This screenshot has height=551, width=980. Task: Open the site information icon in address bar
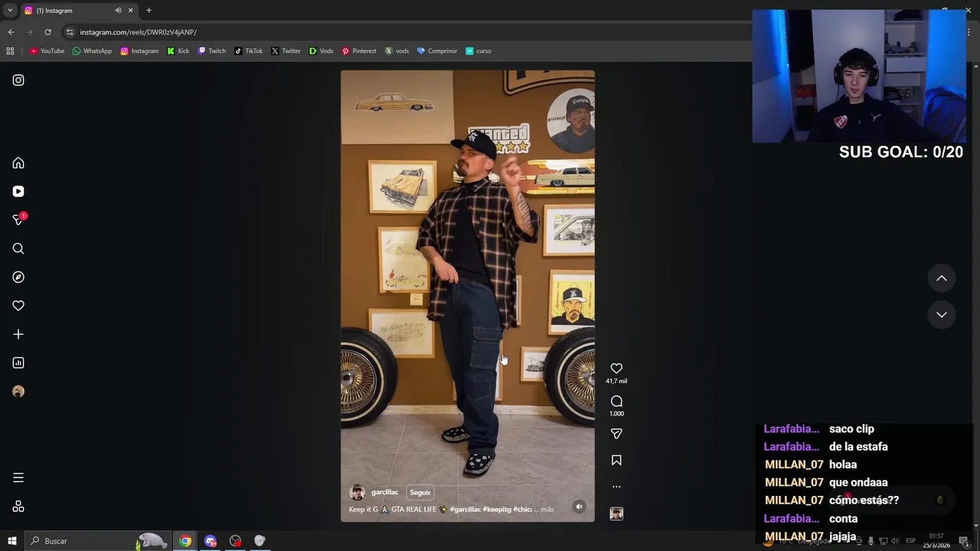coord(70,32)
